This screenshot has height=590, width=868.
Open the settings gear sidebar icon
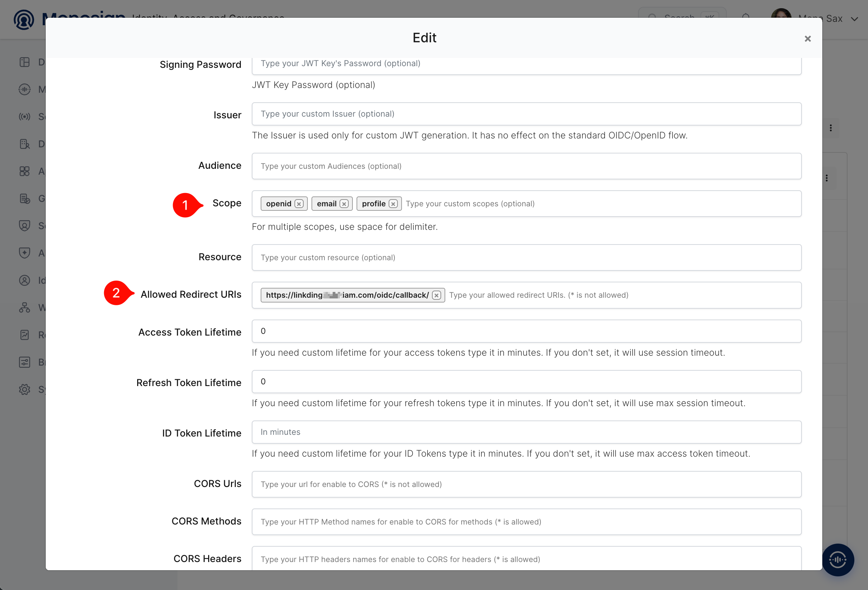(25, 389)
